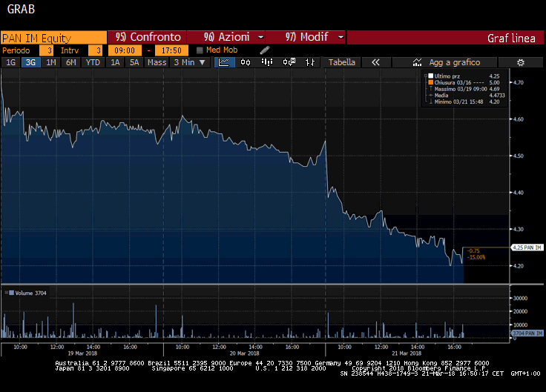The width and height of the screenshot is (546, 392).
Task: Click the Intrv value field
Action: (x=95, y=50)
